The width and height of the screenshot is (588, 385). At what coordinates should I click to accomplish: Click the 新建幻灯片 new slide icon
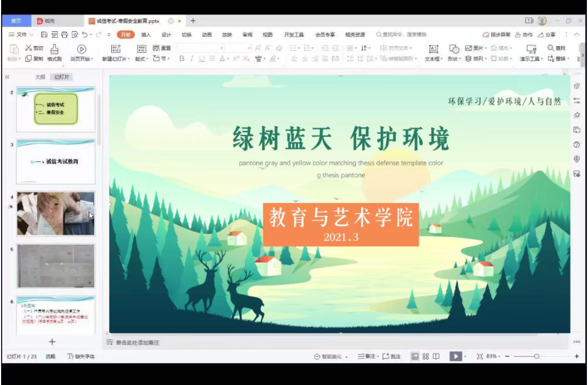(x=116, y=49)
